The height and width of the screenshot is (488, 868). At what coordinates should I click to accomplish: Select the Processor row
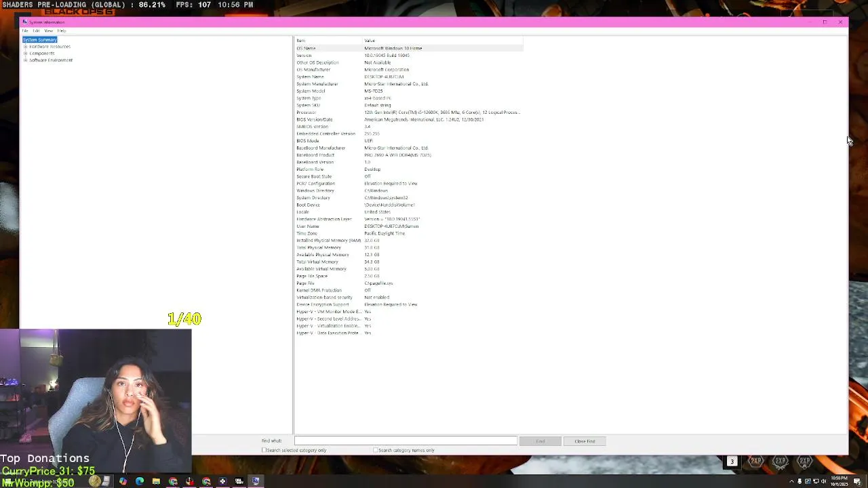[x=409, y=113]
